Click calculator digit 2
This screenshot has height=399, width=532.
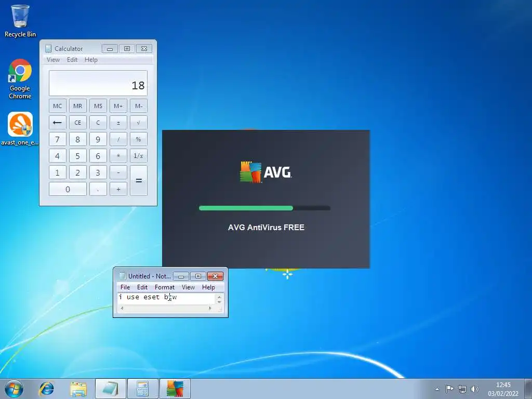pyautogui.click(x=78, y=172)
